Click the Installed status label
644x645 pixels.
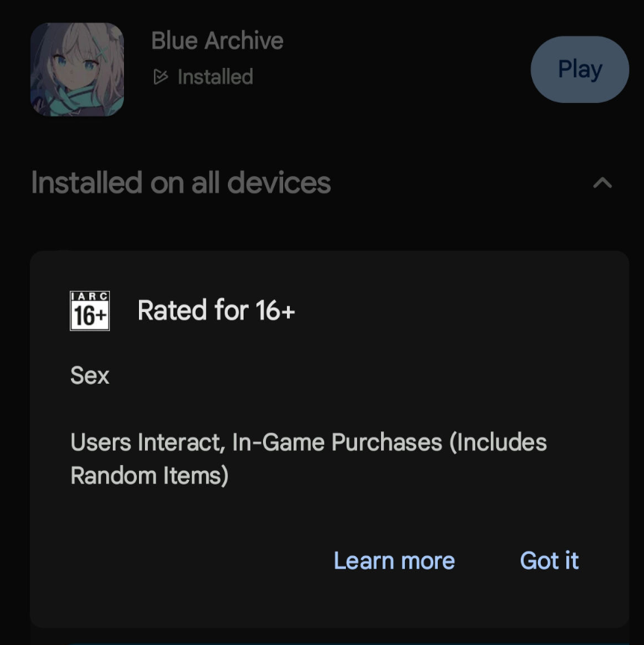(x=215, y=77)
